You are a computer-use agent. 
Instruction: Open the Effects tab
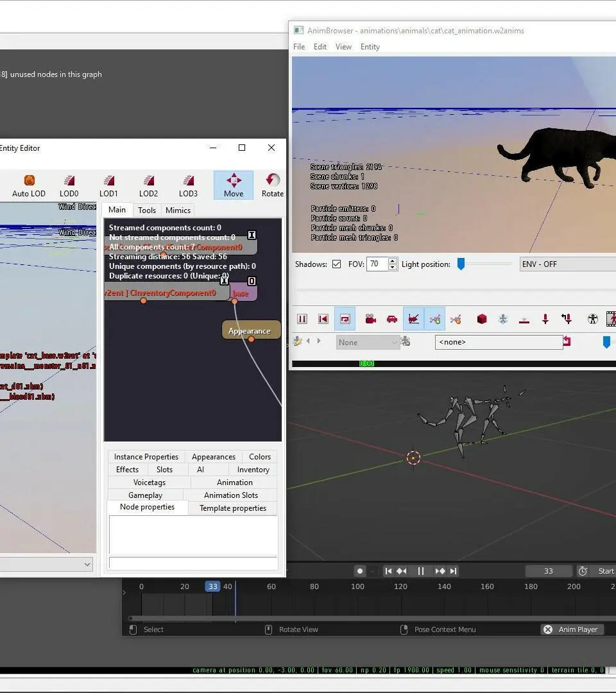coord(127,469)
